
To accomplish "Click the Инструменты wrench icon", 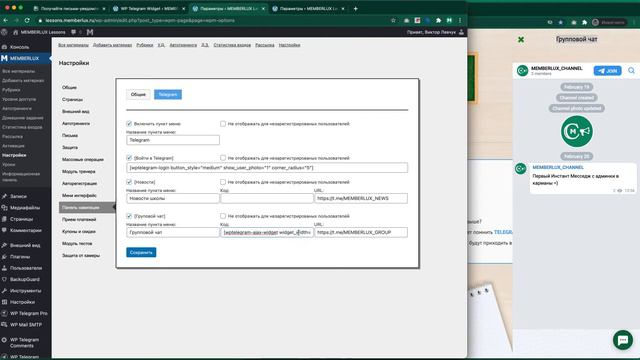I will click(x=4, y=291).
